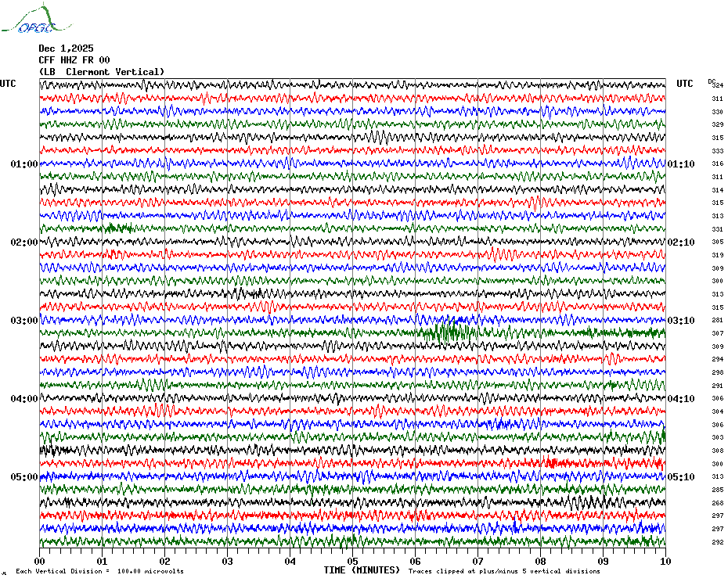The height and width of the screenshot is (582, 728).
Task: Click the '03:00' time label
Action: pos(24,320)
